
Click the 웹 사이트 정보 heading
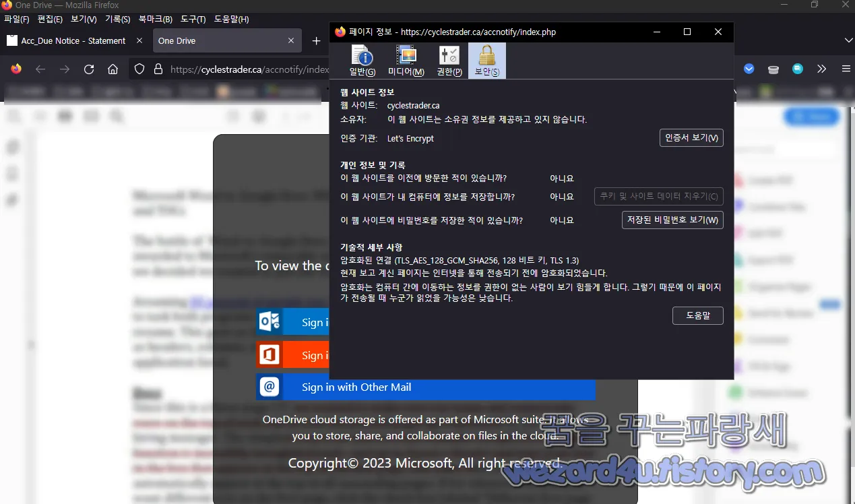click(x=367, y=92)
